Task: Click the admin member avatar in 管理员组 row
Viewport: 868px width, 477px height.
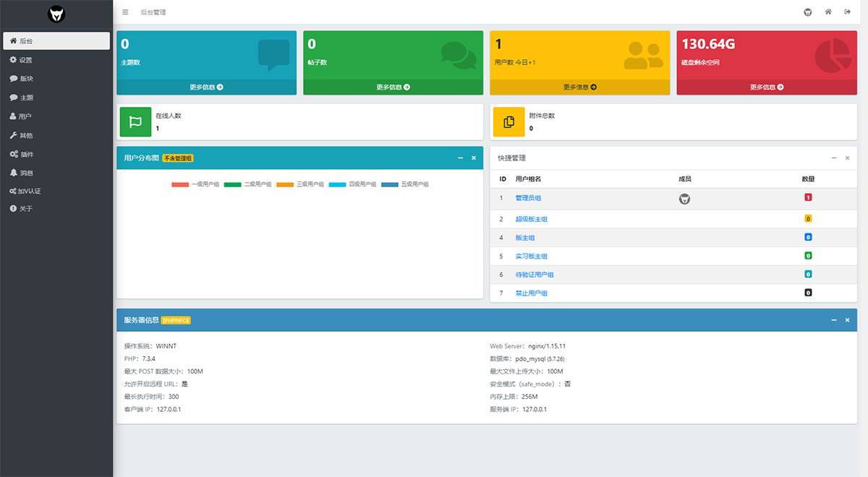Action: [684, 199]
